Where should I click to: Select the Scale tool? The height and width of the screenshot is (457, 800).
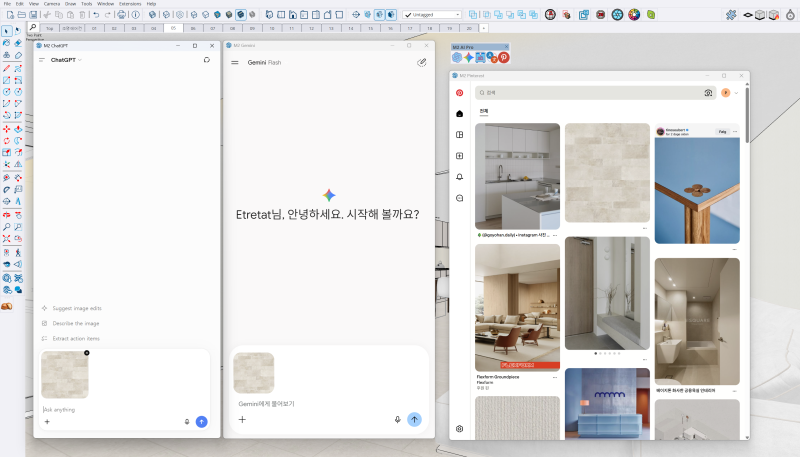[6, 153]
